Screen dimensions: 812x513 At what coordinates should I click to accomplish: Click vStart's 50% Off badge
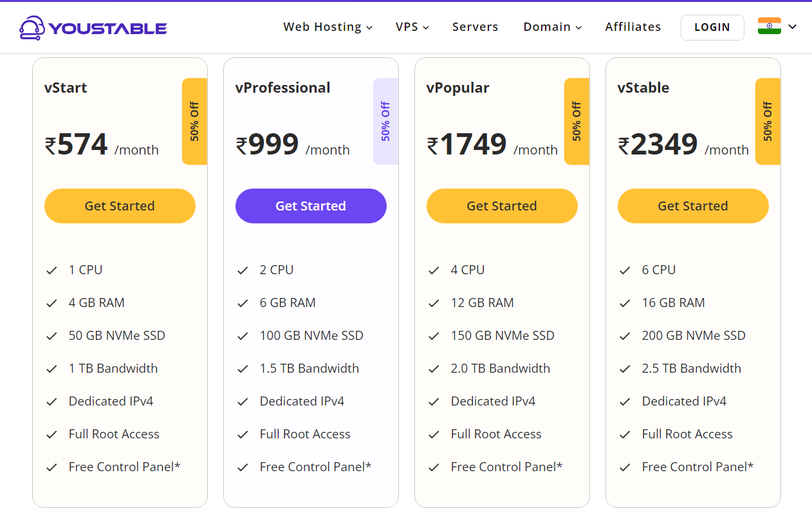click(x=194, y=122)
